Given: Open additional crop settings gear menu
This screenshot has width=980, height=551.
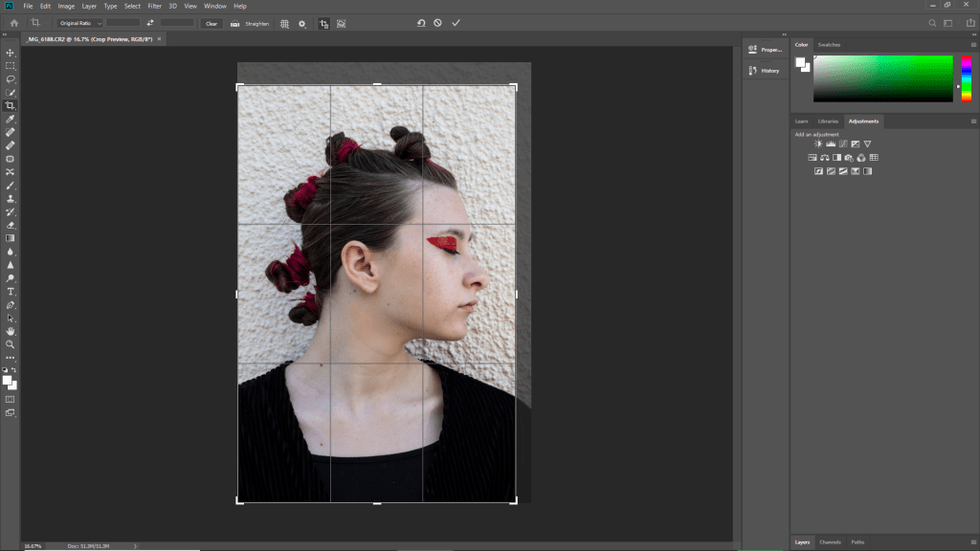Looking at the screenshot, I should (x=302, y=23).
